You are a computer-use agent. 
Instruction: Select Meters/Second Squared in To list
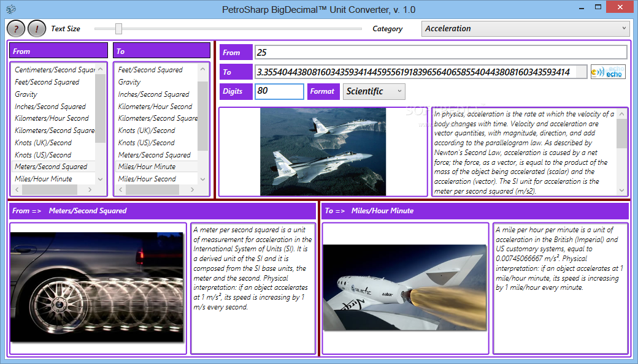point(157,155)
